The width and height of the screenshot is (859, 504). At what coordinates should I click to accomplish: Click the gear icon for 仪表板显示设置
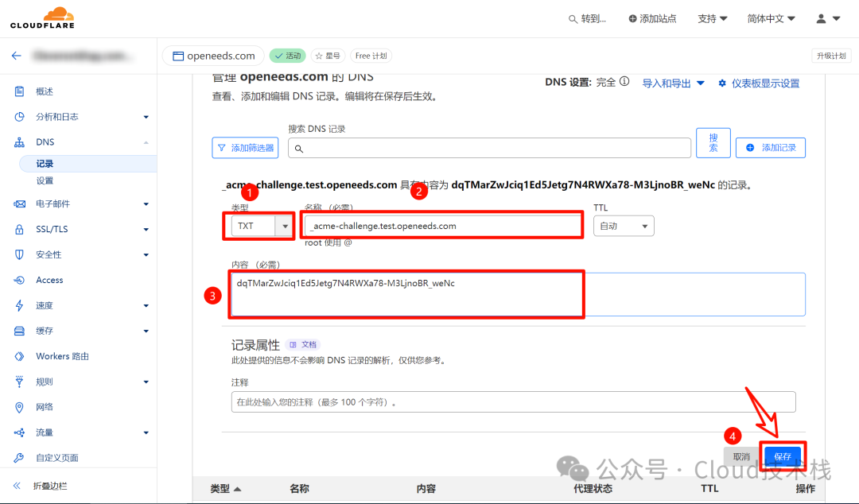click(722, 83)
